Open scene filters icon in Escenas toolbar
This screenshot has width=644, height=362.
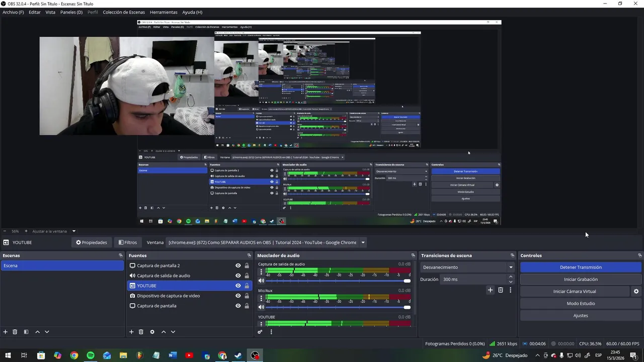pos(26,332)
